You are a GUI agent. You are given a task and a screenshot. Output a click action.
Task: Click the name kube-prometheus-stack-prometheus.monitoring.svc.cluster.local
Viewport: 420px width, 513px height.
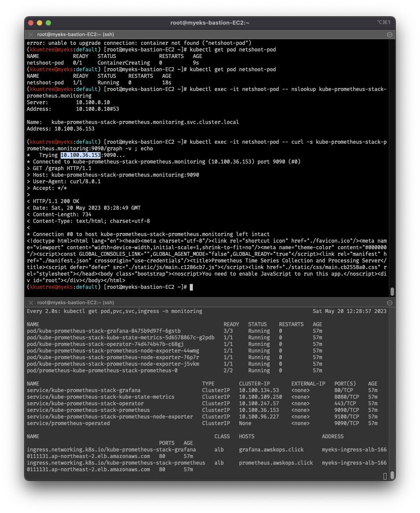click(145, 122)
